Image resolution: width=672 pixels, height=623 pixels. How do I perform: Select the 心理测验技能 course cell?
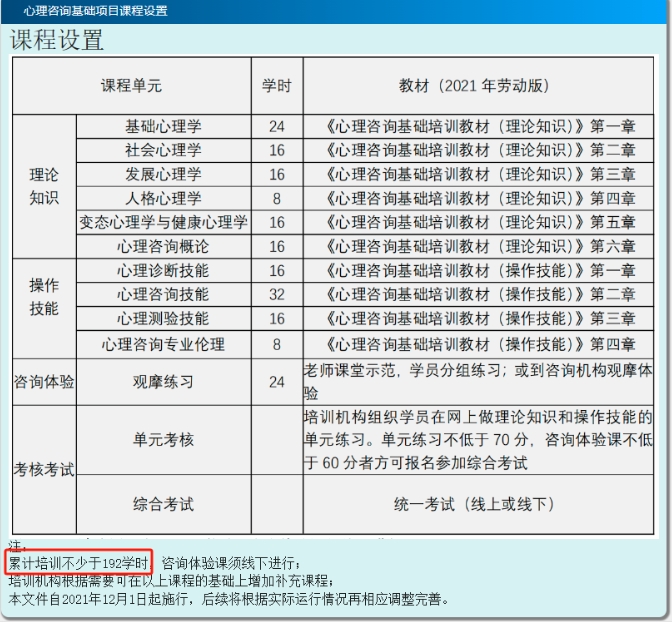tap(163, 318)
